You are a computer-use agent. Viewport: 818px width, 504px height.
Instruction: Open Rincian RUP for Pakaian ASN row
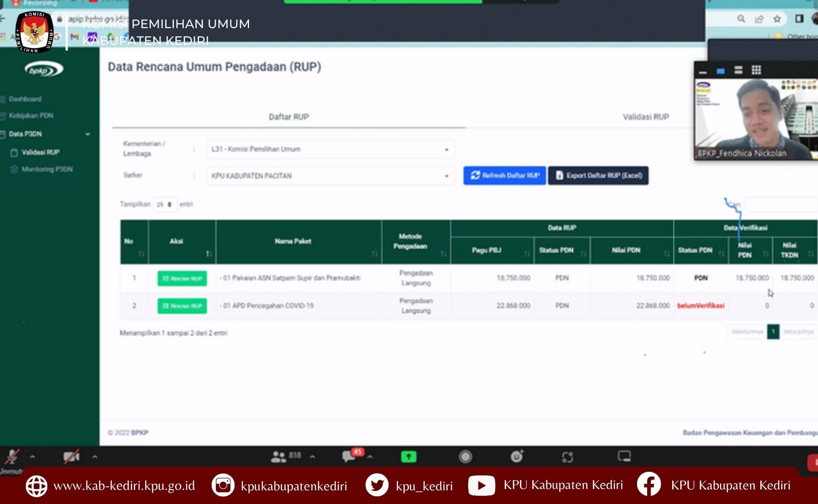[x=182, y=278]
